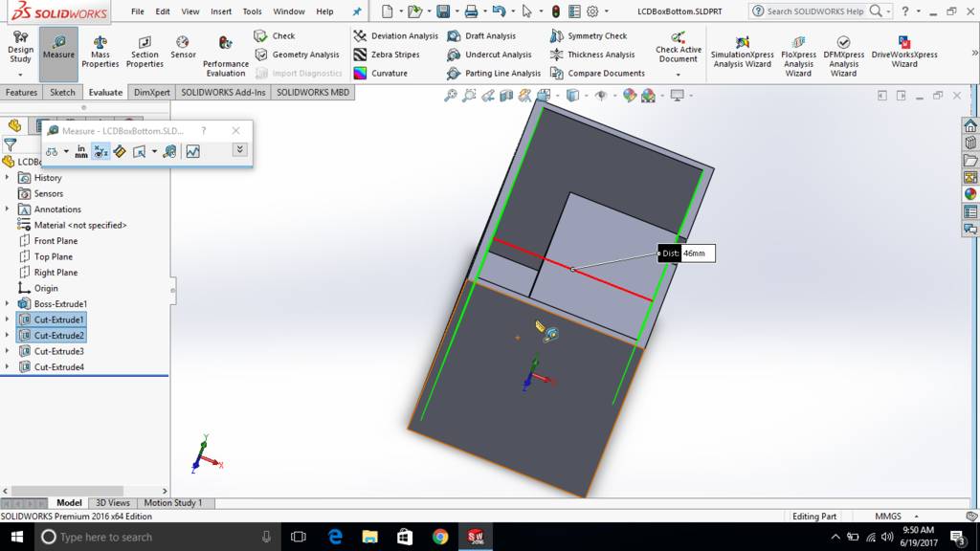Screen dimensions: 980x551
Task: Switch to the Sketch tab
Action: tap(62, 93)
